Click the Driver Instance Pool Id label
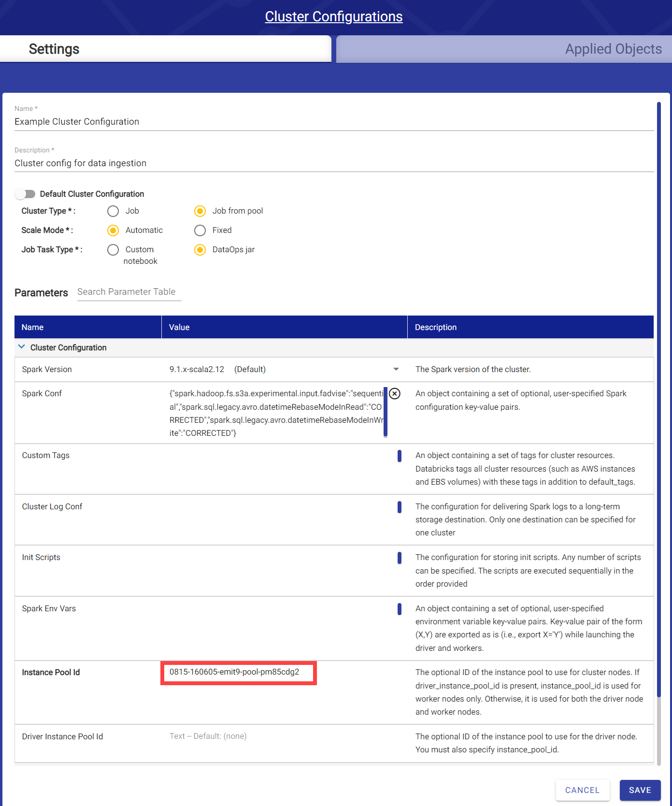This screenshot has height=806, width=672. pyautogui.click(x=62, y=736)
